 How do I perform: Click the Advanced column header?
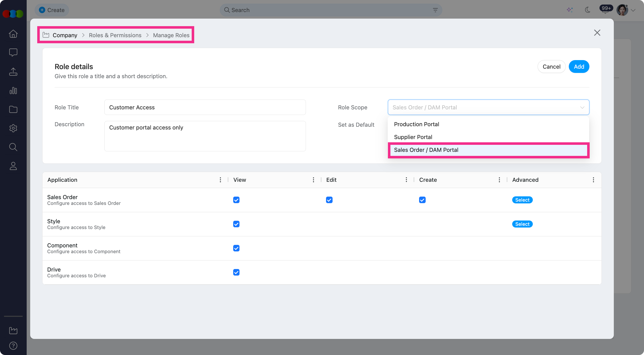pyautogui.click(x=525, y=180)
